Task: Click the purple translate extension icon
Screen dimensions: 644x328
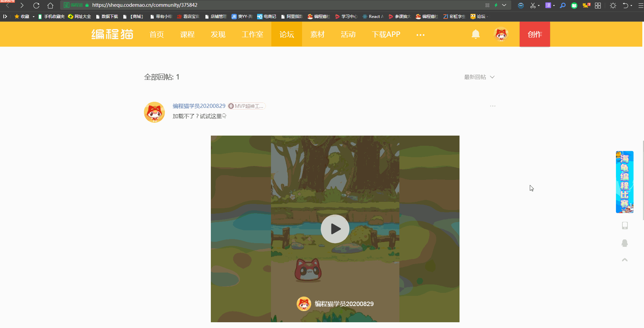Action: (548, 5)
